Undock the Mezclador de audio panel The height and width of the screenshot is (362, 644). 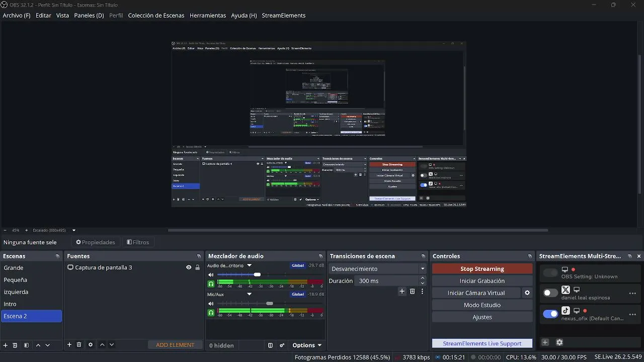[320, 256]
